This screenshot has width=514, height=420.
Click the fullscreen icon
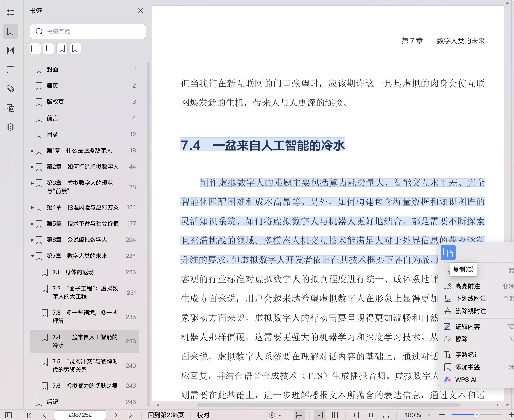click(371, 415)
